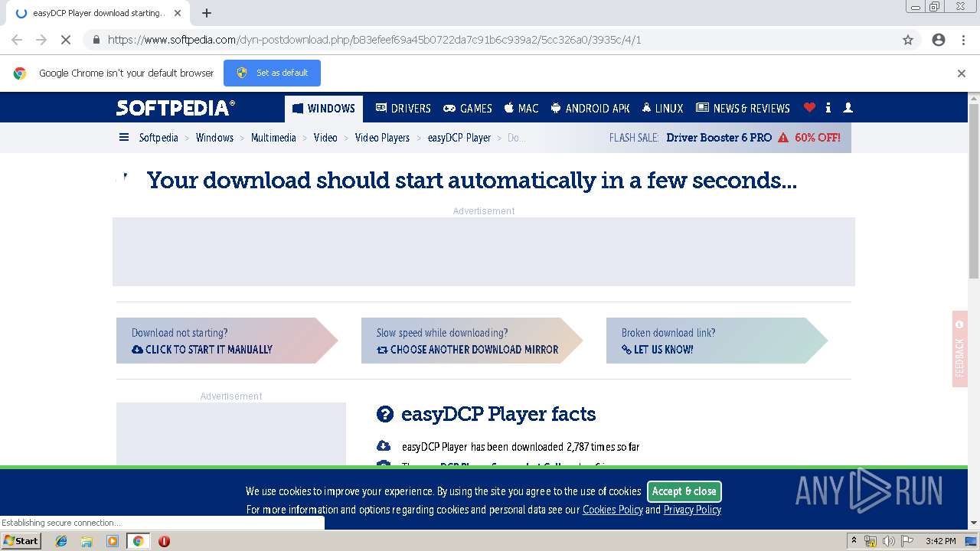This screenshot has width=980, height=551.
Task: Click the info icon in Softpedia header
Action: pyautogui.click(x=828, y=108)
